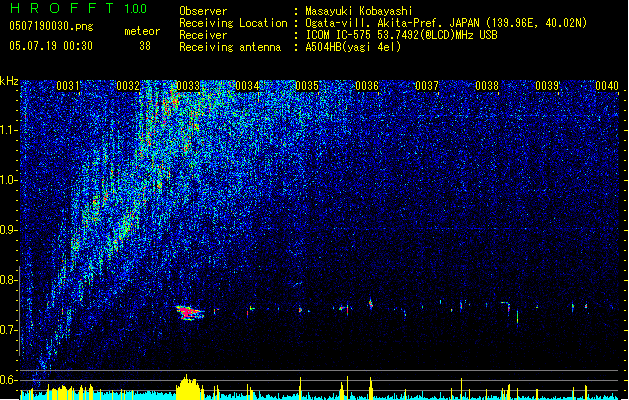Click the HROFFT 1.0.0 title text
Screen dimensions: 629x400
79,8
